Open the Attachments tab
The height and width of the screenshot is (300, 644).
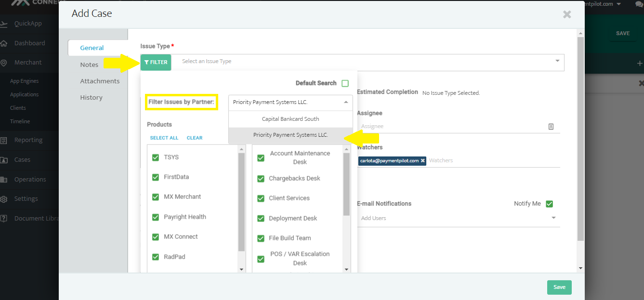(100, 81)
